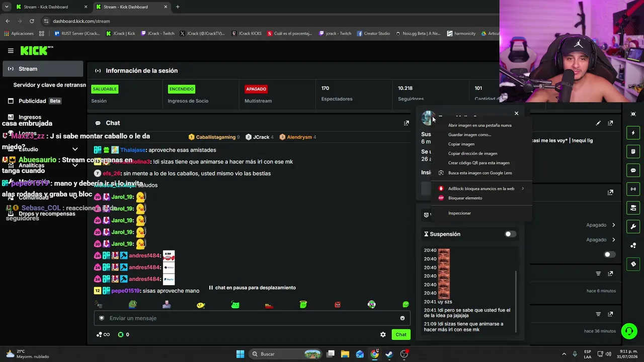Image resolution: width=644 pixels, height=362 pixels.
Task: Filter the panel showing 'hace 36 minutos'
Action: pos(598,314)
